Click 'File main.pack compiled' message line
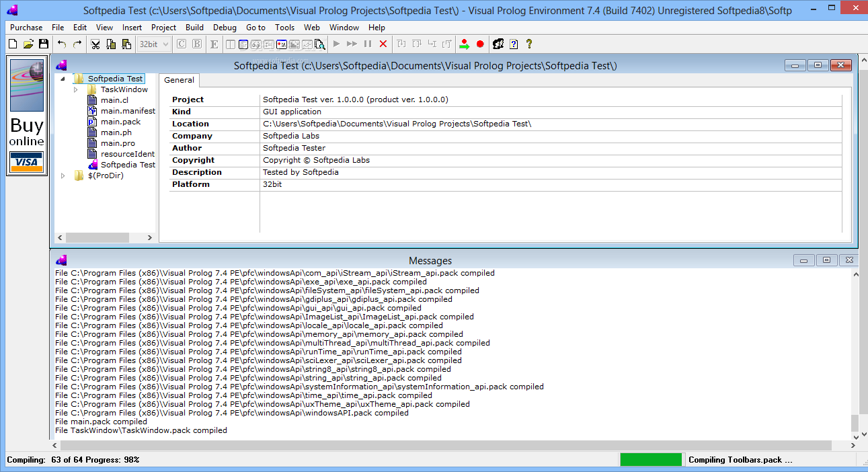 click(101, 422)
